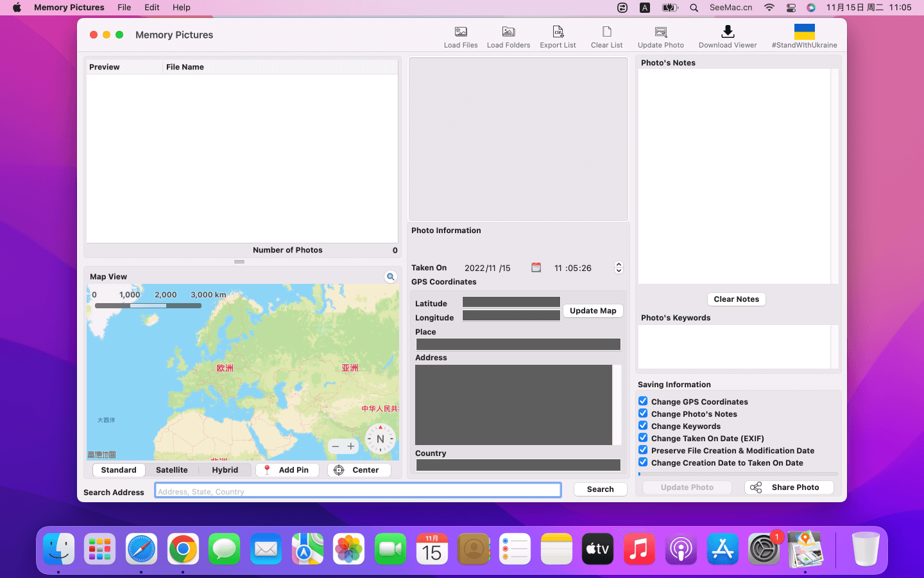Select the Hybrid map mode

click(225, 470)
